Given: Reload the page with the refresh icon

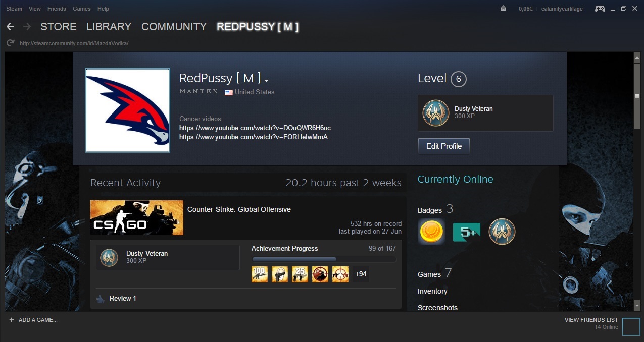Looking at the screenshot, I should pyautogui.click(x=10, y=43).
